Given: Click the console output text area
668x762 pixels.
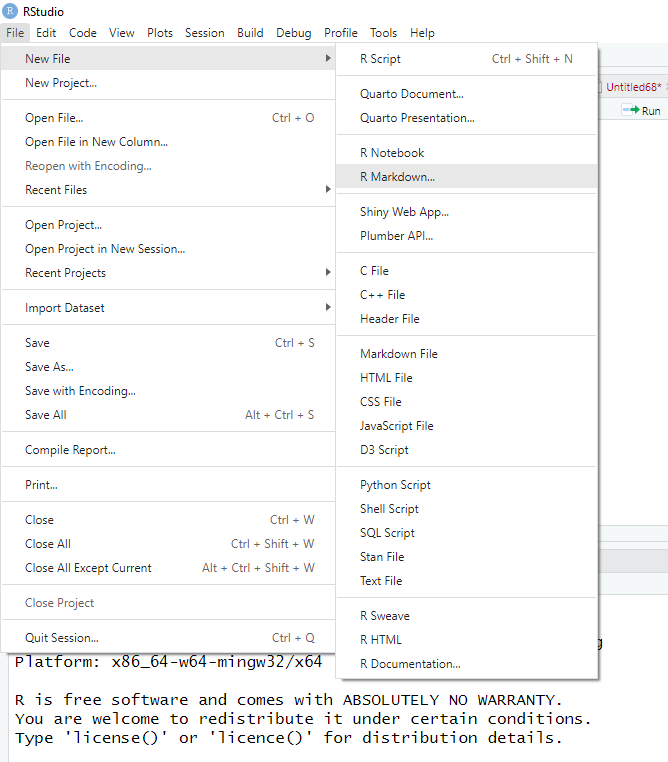Looking at the screenshot, I should click(300, 720).
